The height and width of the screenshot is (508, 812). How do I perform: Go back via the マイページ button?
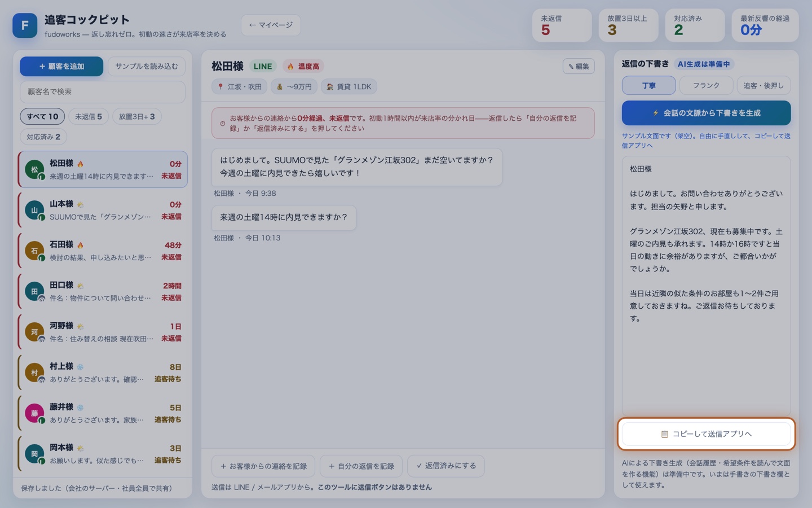[271, 25]
